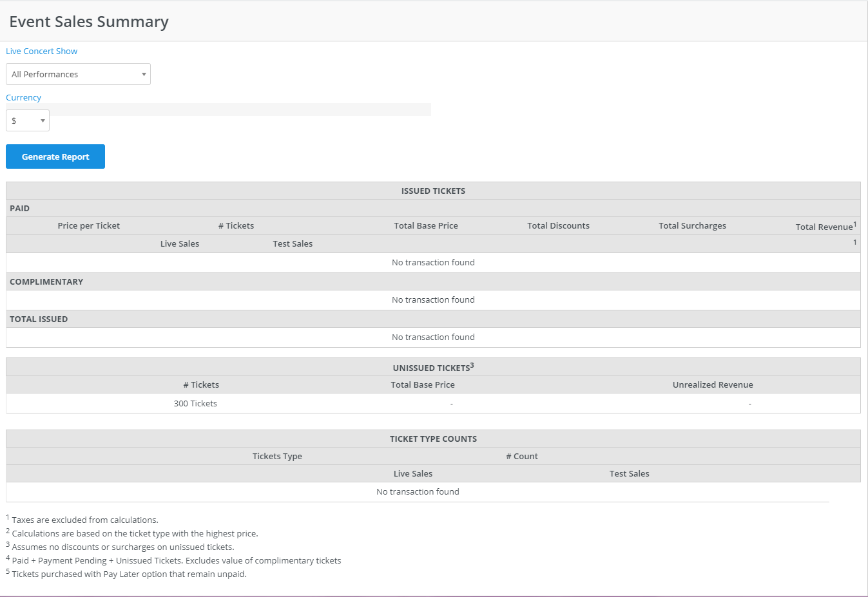Click the # Count column header

tap(522, 457)
